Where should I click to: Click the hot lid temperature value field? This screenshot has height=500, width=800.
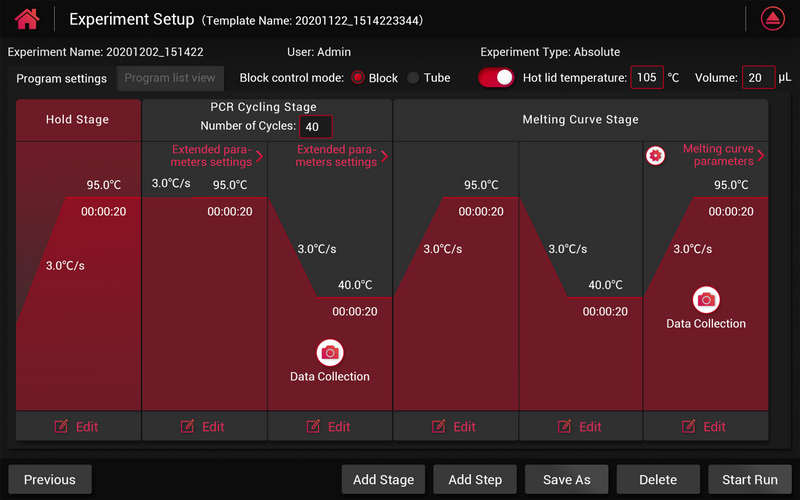[647, 78]
